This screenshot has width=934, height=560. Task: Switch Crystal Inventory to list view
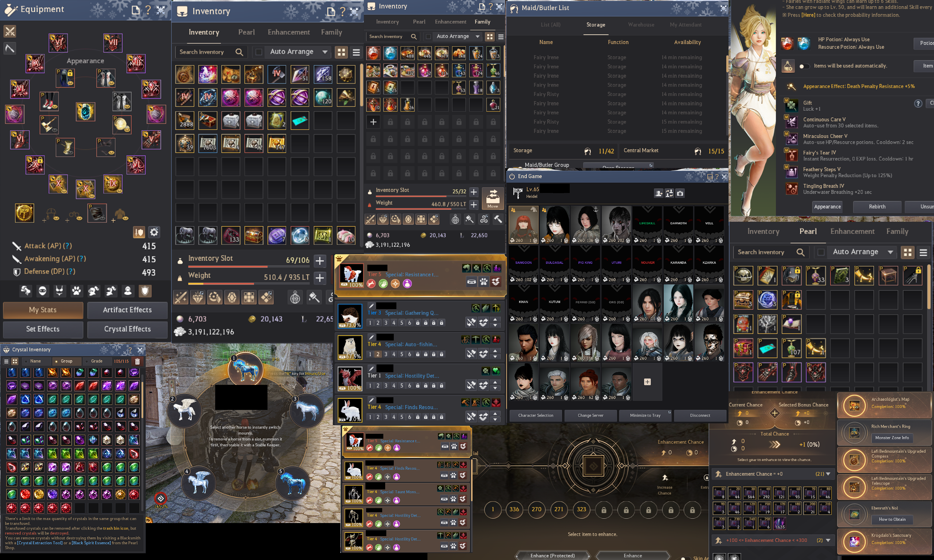pyautogui.click(x=6, y=361)
